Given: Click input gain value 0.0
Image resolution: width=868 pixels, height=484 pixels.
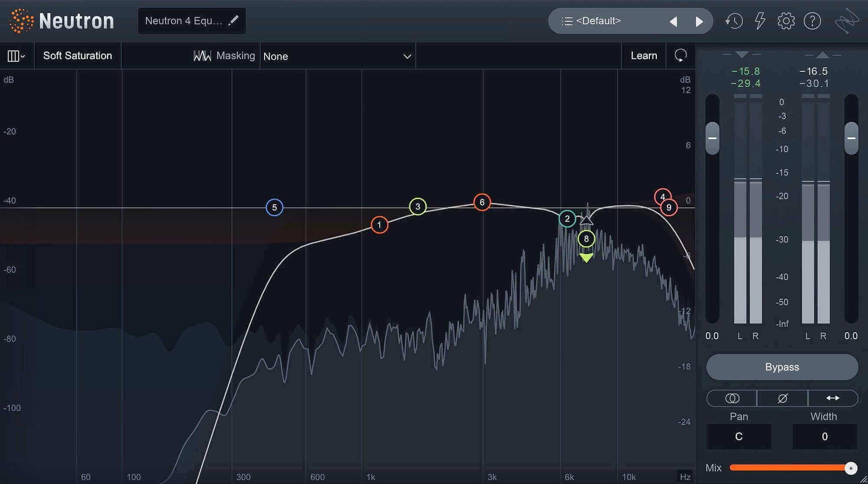Looking at the screenshot, I should [712, 336].
